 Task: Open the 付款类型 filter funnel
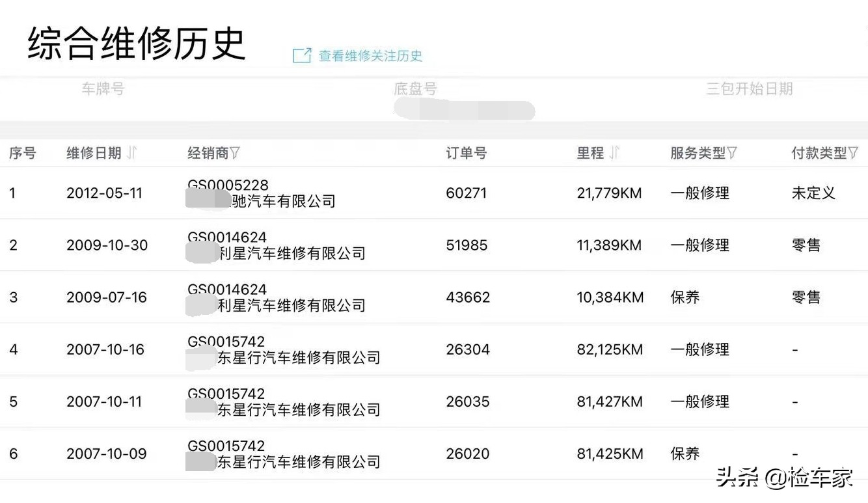[854, 153]
